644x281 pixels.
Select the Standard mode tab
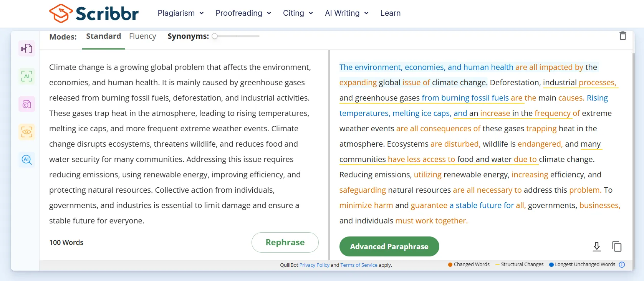(103, 36)
